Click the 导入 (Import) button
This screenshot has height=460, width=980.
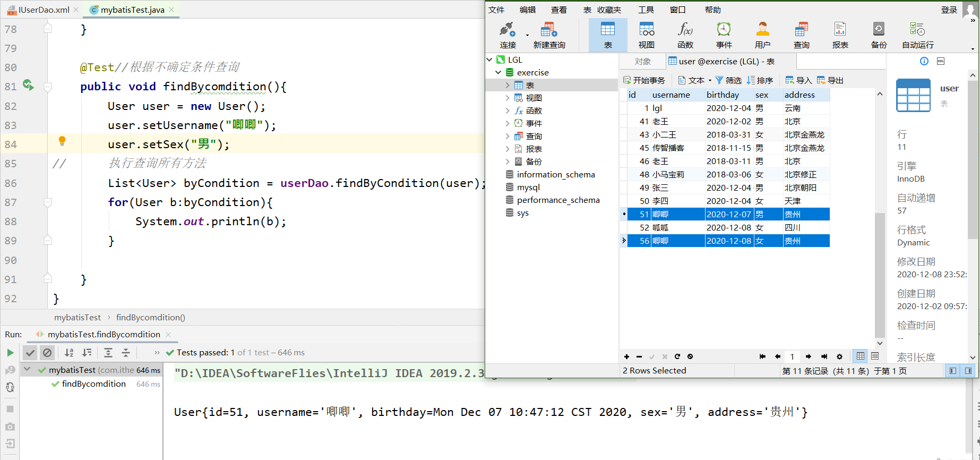click(798, 80)
